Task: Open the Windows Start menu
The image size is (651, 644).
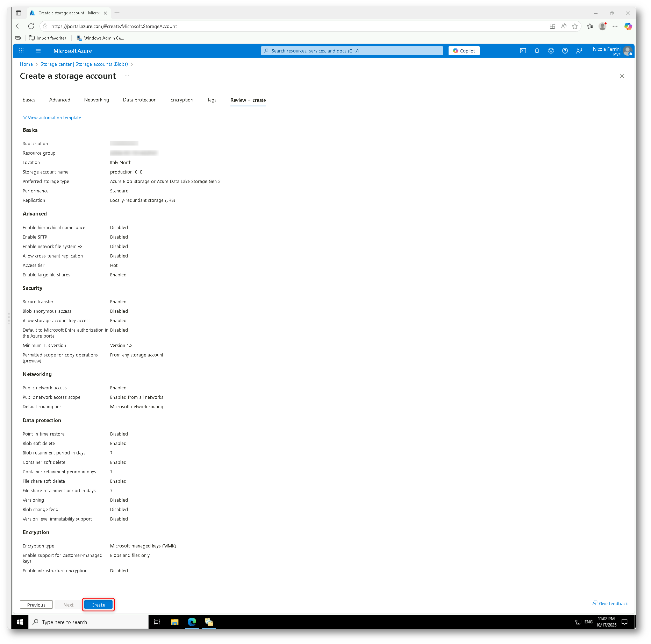Action: click(20, 622)
